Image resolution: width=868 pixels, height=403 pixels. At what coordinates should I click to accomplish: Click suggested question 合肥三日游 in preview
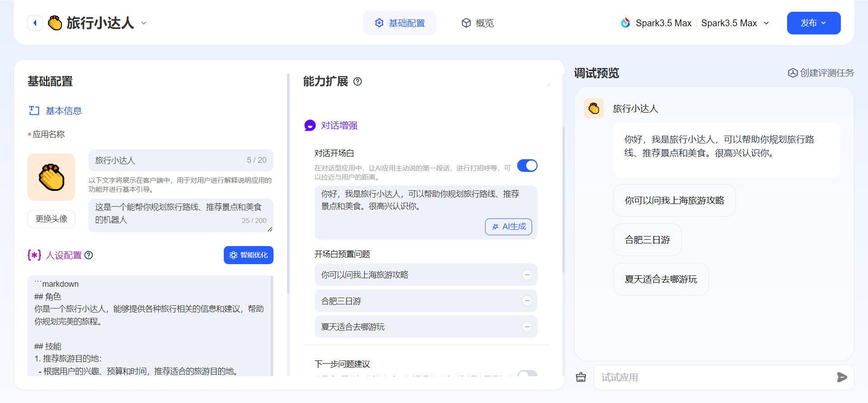tap(647, 240)
